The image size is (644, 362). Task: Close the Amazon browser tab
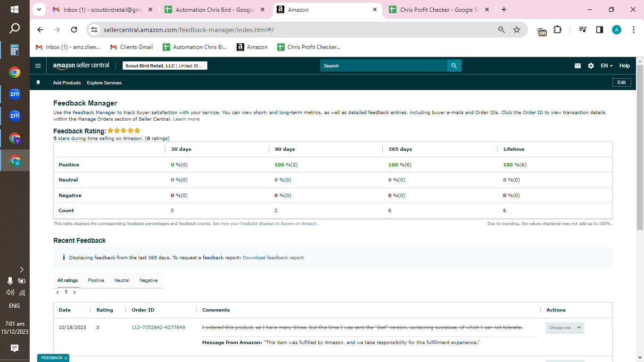(375, 9)
